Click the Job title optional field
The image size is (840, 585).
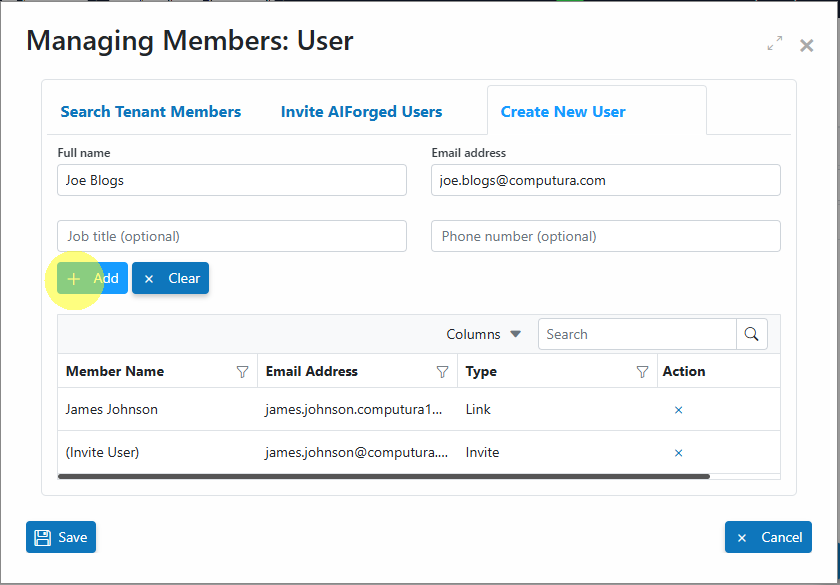pos(232,236)
